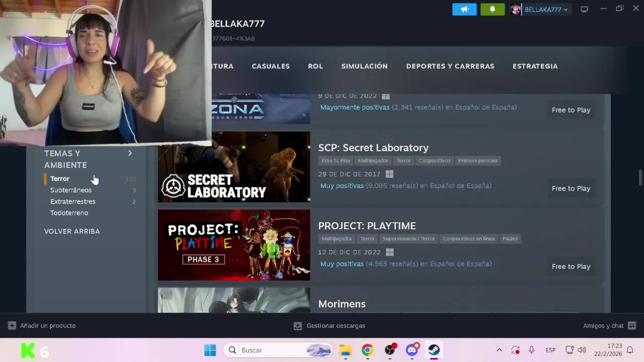Open the ROL category tab
The image size is (644, 362).
point(315,66)
